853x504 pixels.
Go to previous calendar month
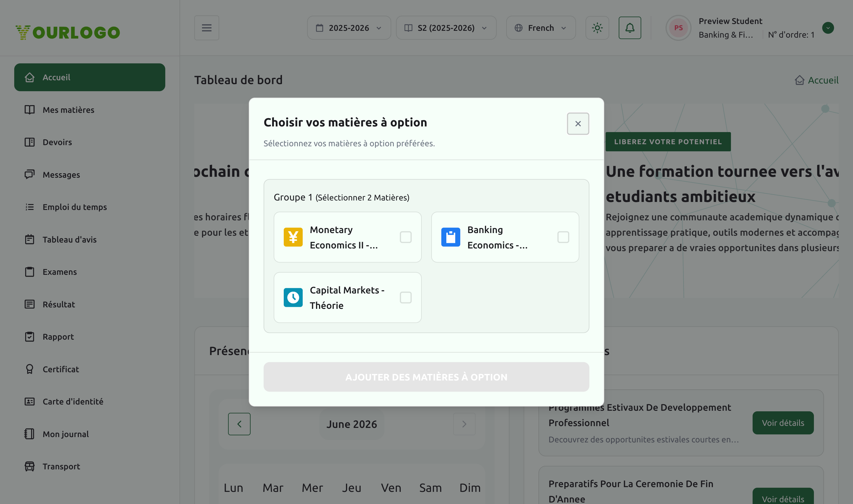[239, 424]
